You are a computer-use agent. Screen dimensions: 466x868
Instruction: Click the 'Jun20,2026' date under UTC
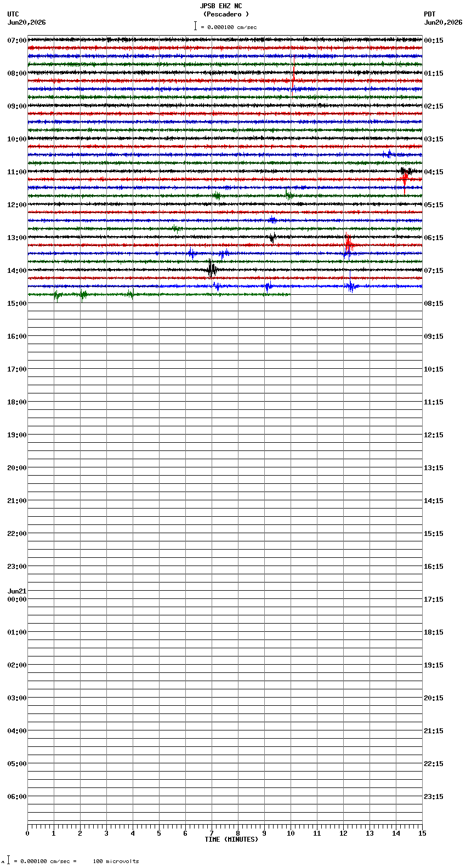click(27, 22)
